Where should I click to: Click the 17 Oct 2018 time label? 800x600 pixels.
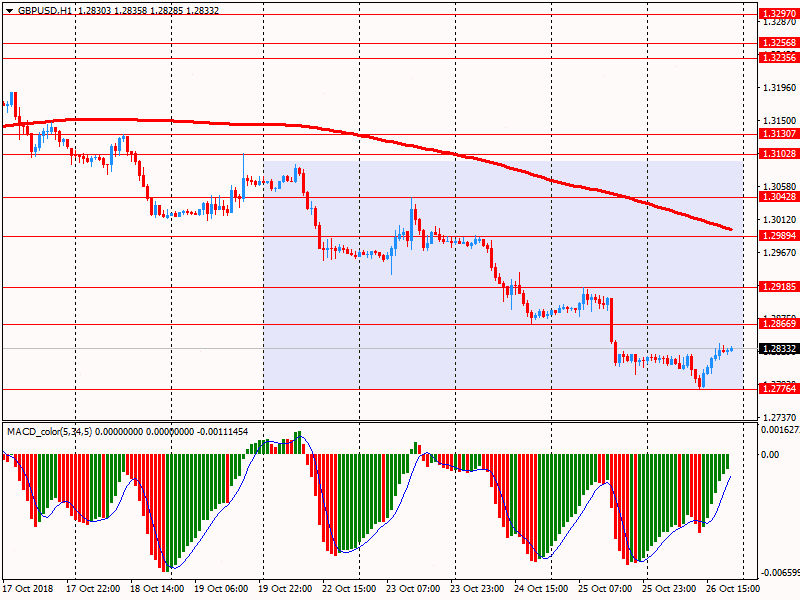pyautogui.click(x=29, y=589)
